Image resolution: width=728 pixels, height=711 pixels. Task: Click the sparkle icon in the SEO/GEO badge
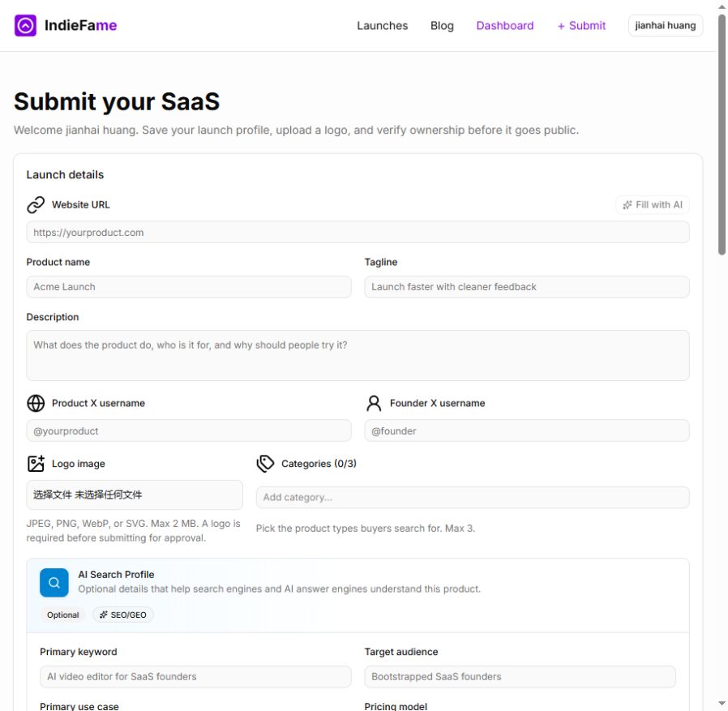coord(104,615)
